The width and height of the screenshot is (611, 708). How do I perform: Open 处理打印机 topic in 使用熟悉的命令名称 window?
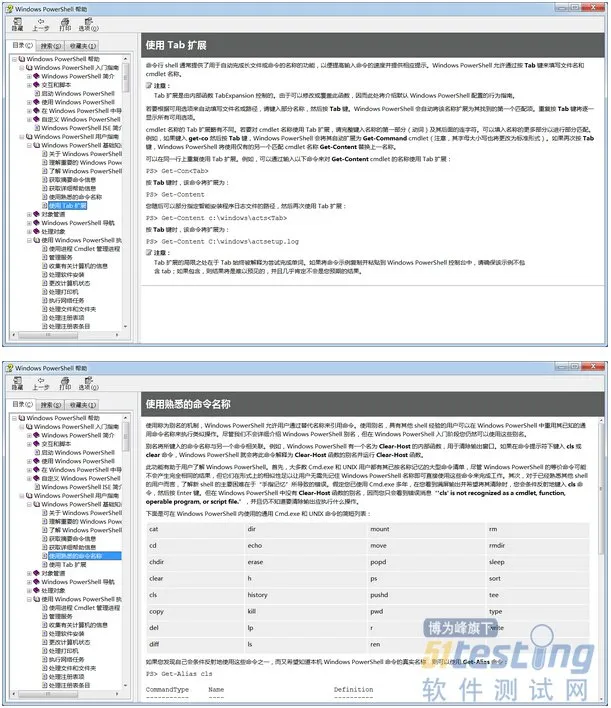64,651
